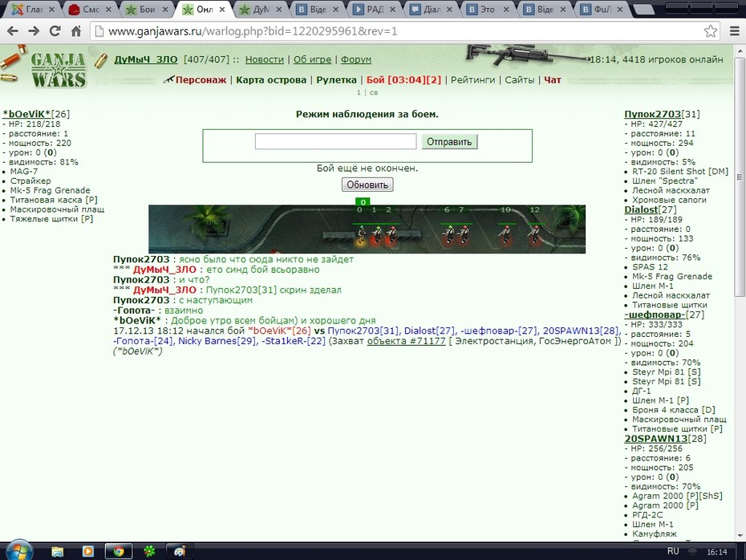Open the *bOeViK* player link at left
This screenshot has height=560, width=746.
pos(26,114)
